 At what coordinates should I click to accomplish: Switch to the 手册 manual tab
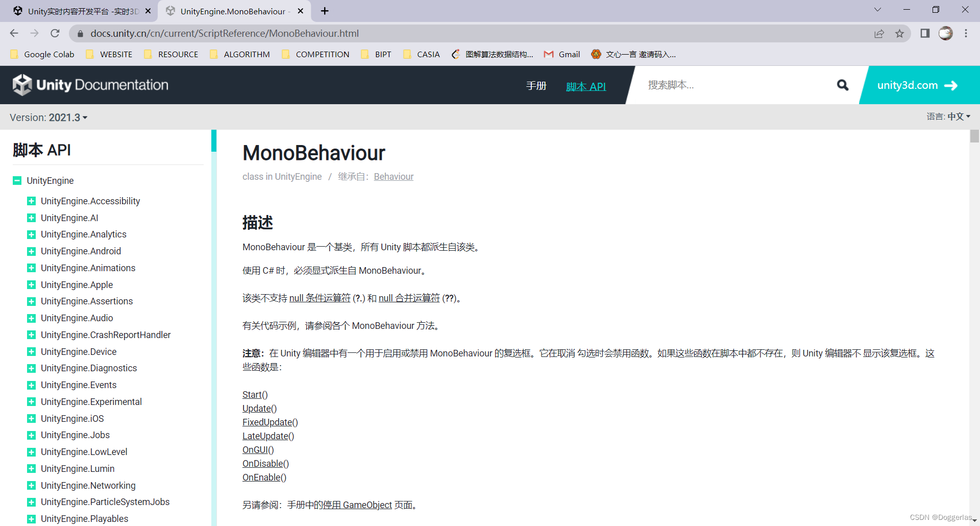tap(536, 86)
